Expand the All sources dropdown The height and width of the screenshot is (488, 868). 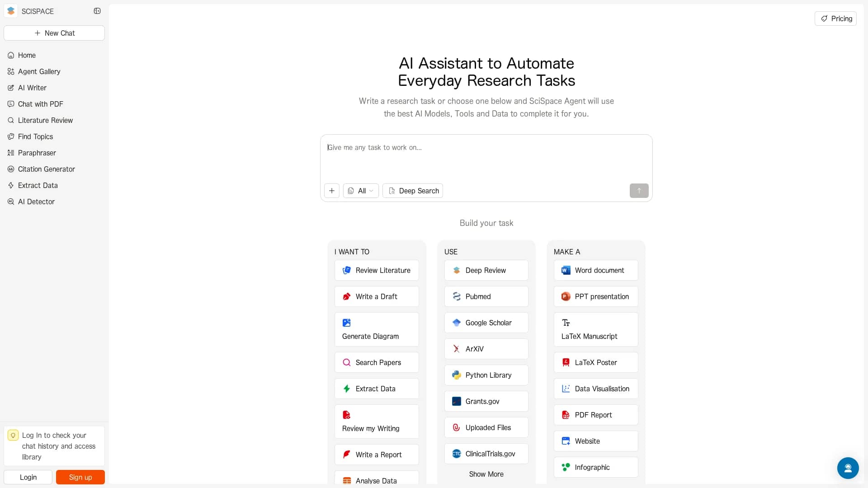361,191
